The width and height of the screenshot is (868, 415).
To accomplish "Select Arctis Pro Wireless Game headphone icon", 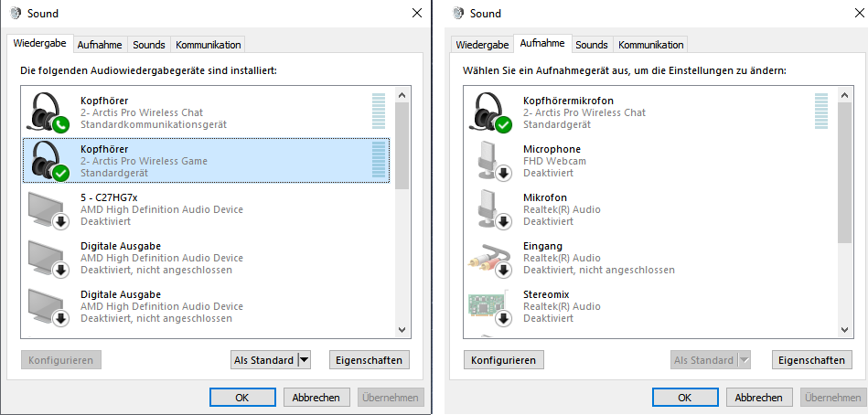I will pyautogui.click(x=49, y=161).
